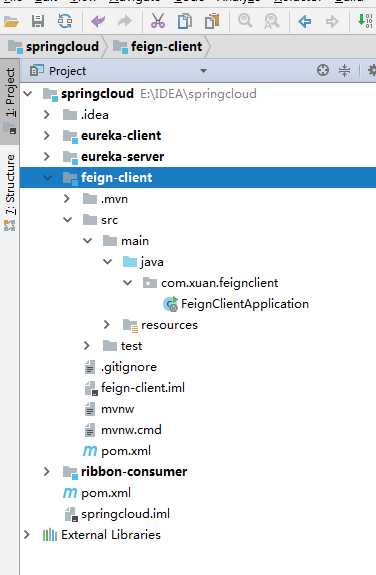Click the Paste clipboard icon
This screenshot has width=376, height=575.
[x=212, y=22]
